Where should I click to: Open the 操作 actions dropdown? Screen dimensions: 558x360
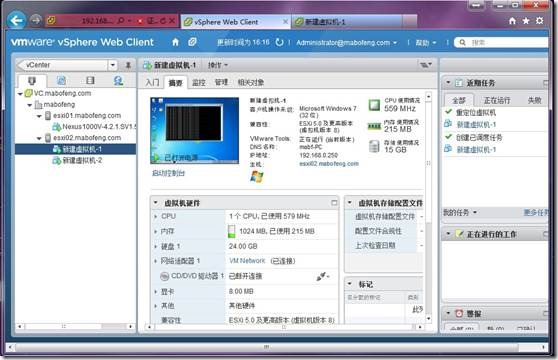(x=218, y=65)
